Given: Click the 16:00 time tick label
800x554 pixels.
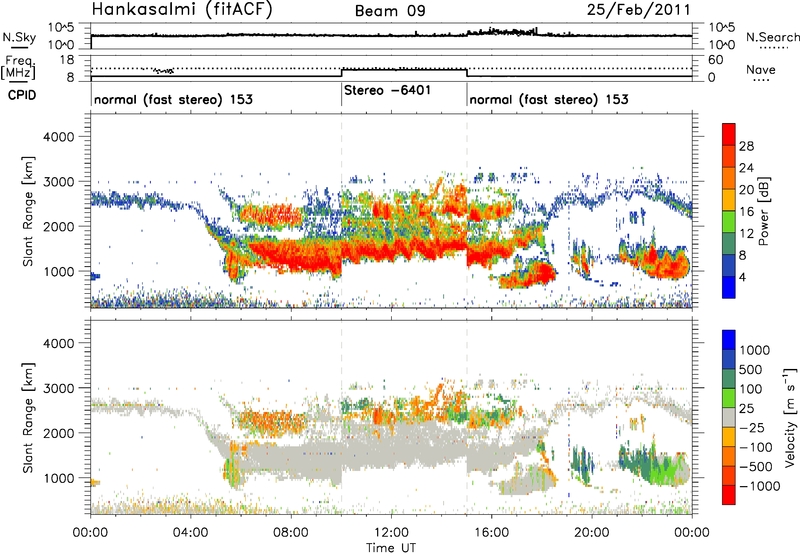Looking at the screenshot, I should pos(491,533).
